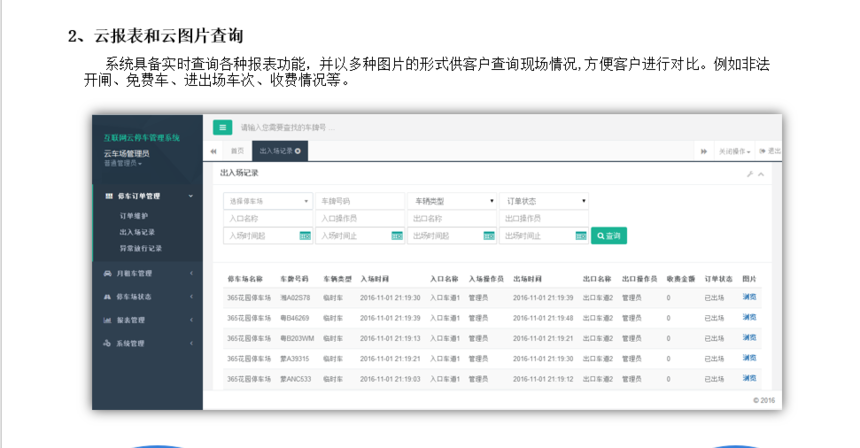Click exit time 2016-11-01 21:19:48 cell
The width and height of the screenshot is (860, 448).
543,318
